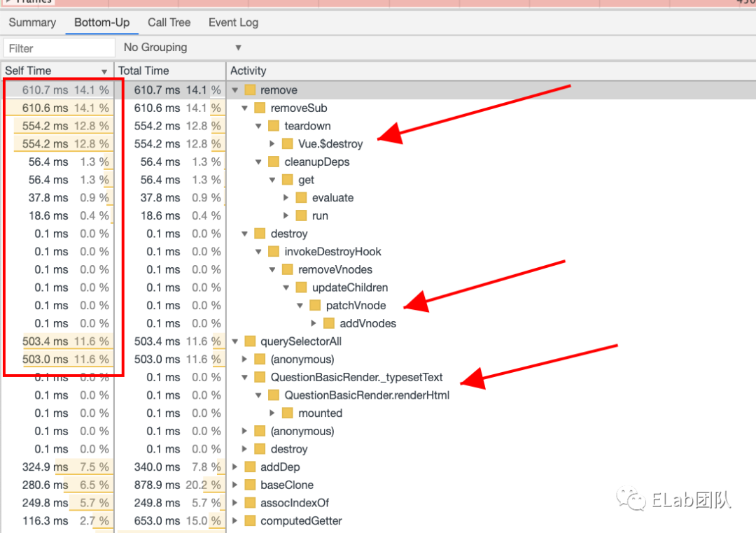Click the addVnodes category icon

329,323
